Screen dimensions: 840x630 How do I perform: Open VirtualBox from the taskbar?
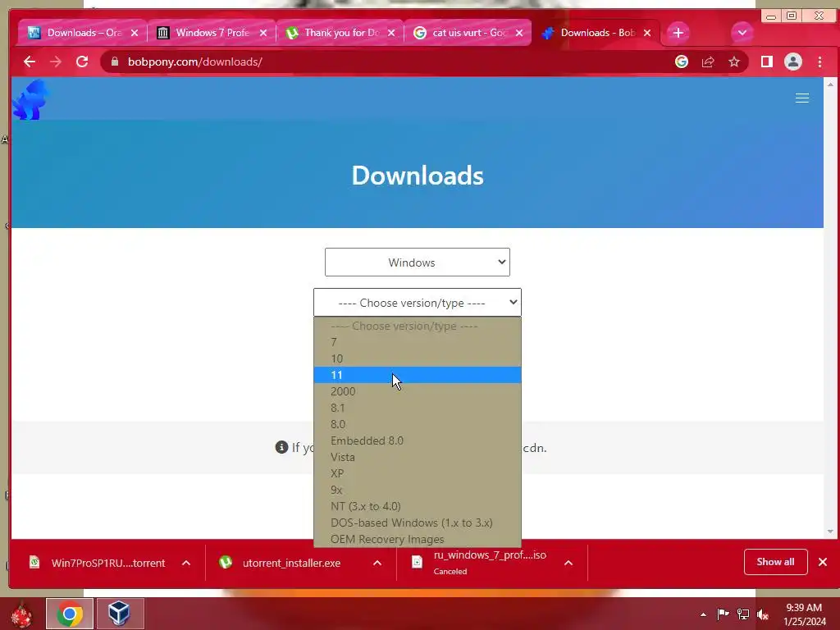(x=120, y=614)
